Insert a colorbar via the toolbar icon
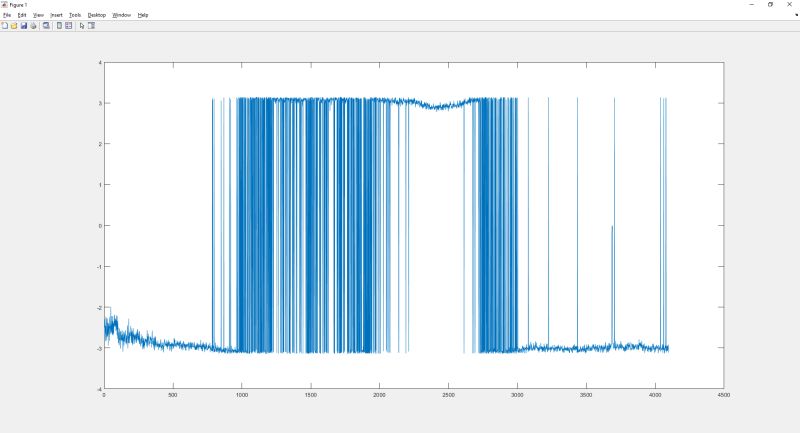 (59, 26)
